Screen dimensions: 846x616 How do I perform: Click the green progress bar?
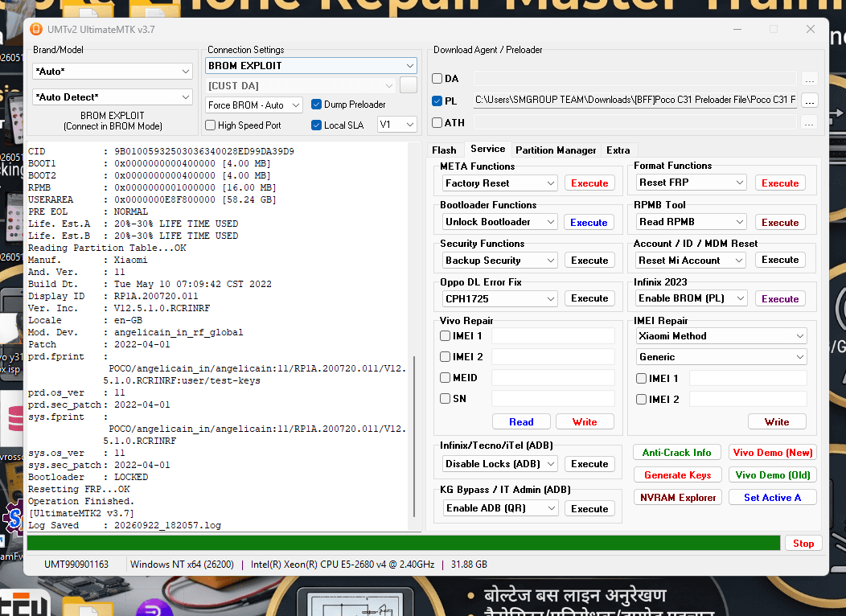tap(404, 543)
